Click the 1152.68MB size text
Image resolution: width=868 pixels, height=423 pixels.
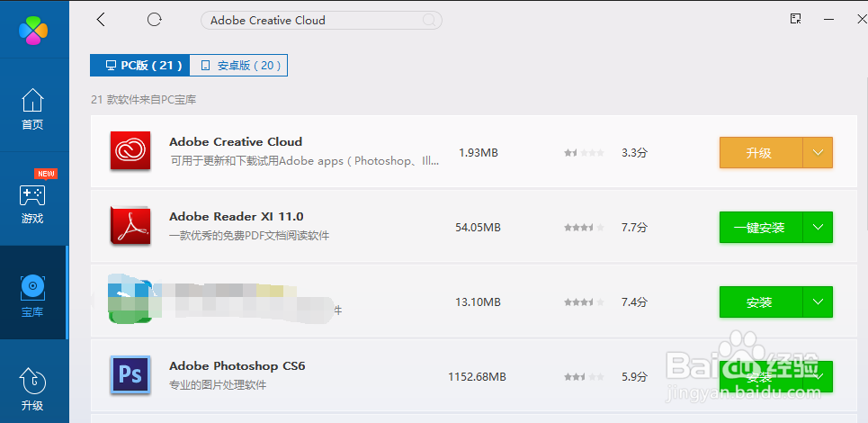pos(478,377)
